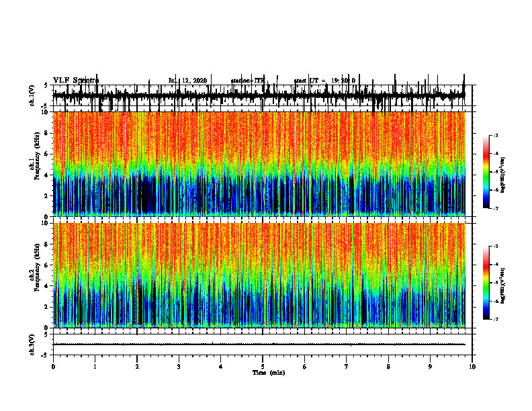This screenshot has height=411, width=532.
Task: Click the ch.2 spectrogram panel
Action: click(259, 275)
